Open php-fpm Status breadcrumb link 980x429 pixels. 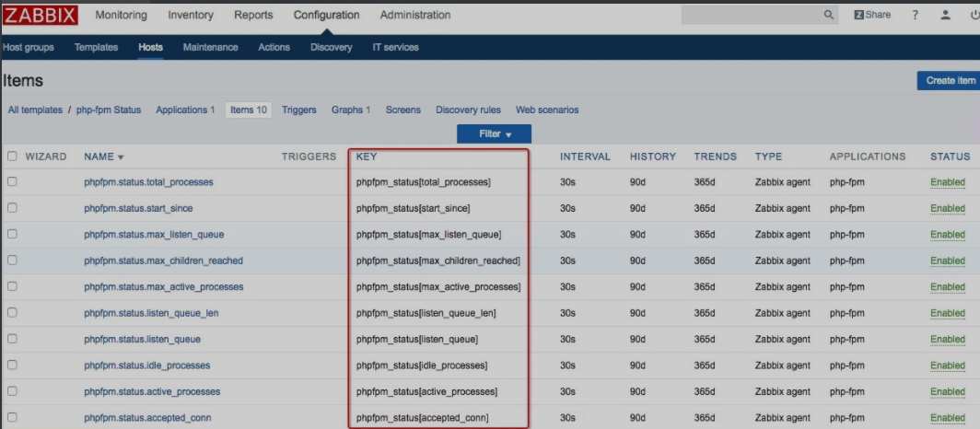tap(109, 110)
